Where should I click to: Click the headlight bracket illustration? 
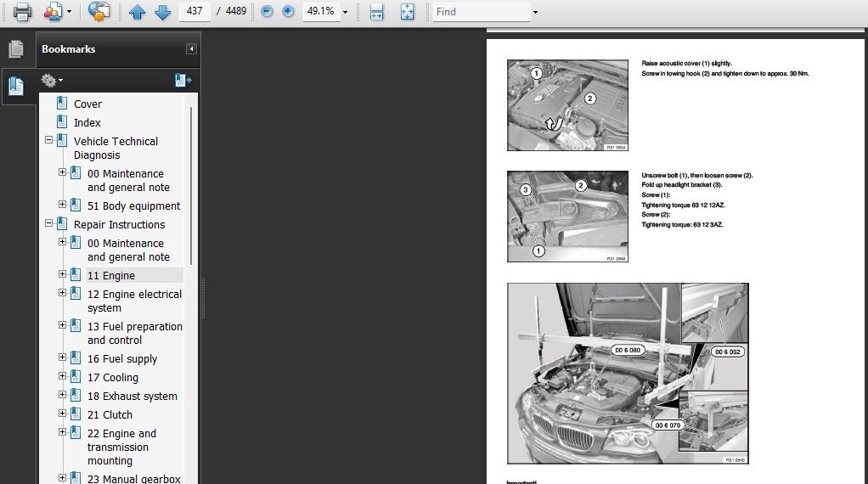567,217
